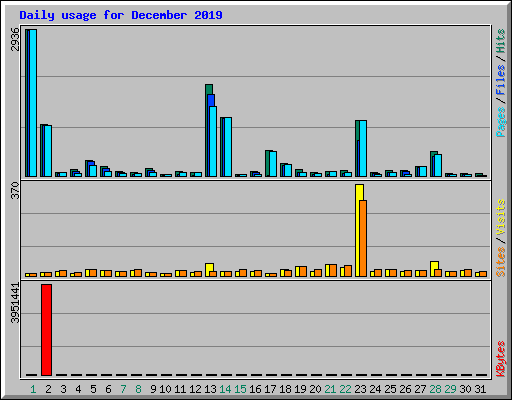Click day label 14 on the x-axis
The height and width of the screenshot is (400, 512).
[225, 389]
